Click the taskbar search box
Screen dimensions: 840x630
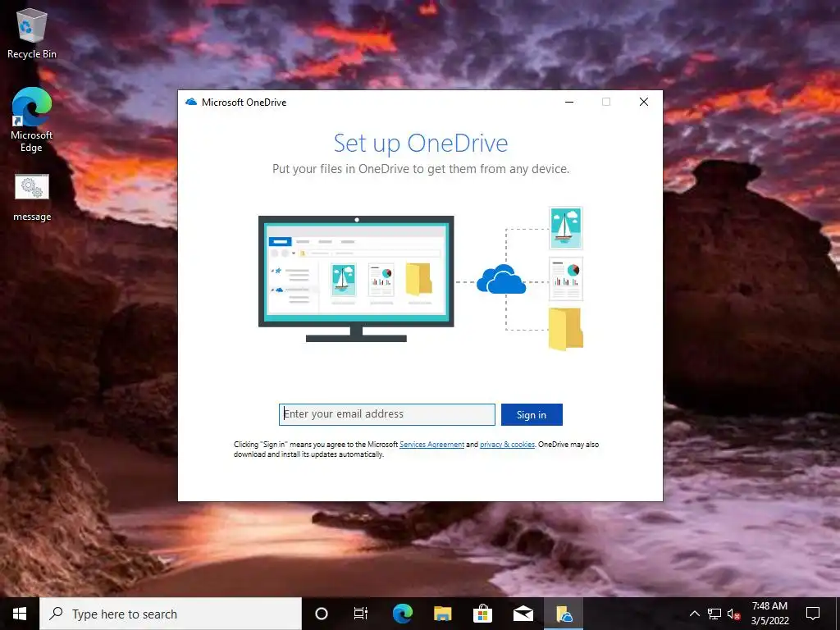[171, 614]
